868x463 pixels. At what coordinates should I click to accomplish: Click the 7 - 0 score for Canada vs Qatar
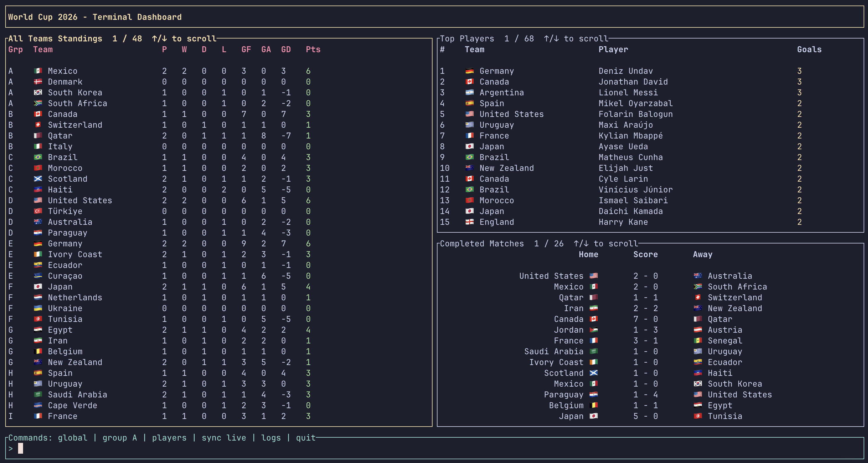point(645,319)
